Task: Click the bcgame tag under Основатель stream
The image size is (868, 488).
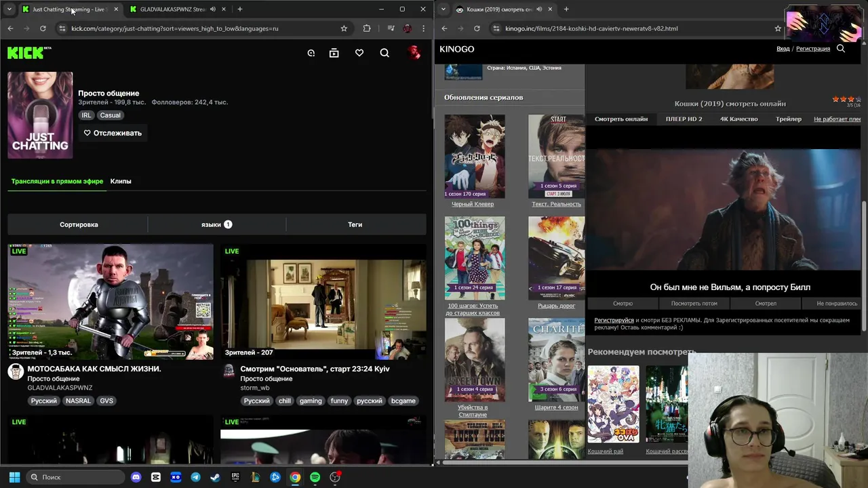Action: coord(403,401)
